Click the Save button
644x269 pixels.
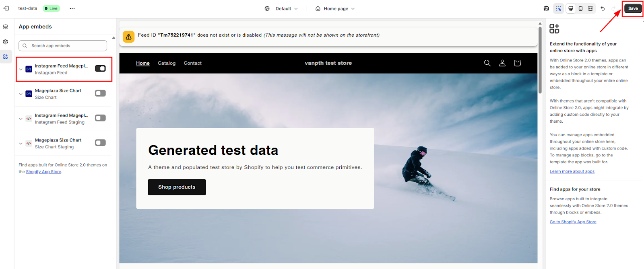[x=633, y=8]
